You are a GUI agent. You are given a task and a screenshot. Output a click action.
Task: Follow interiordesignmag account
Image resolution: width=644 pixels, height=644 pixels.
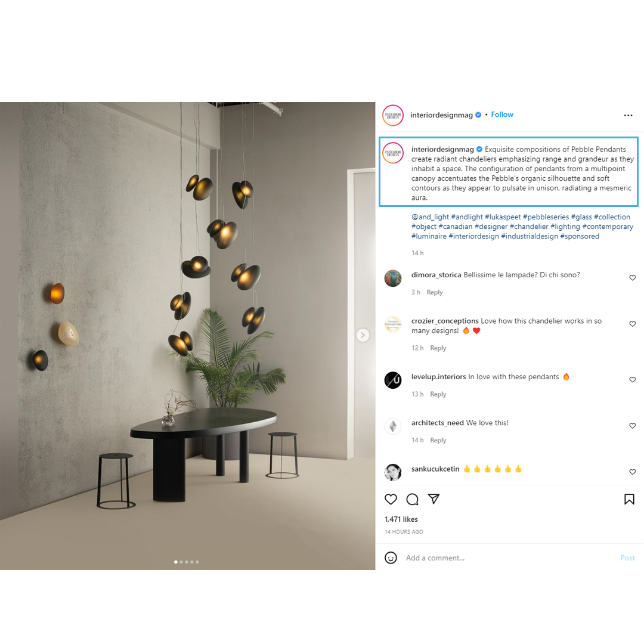(x=502, y=114)
